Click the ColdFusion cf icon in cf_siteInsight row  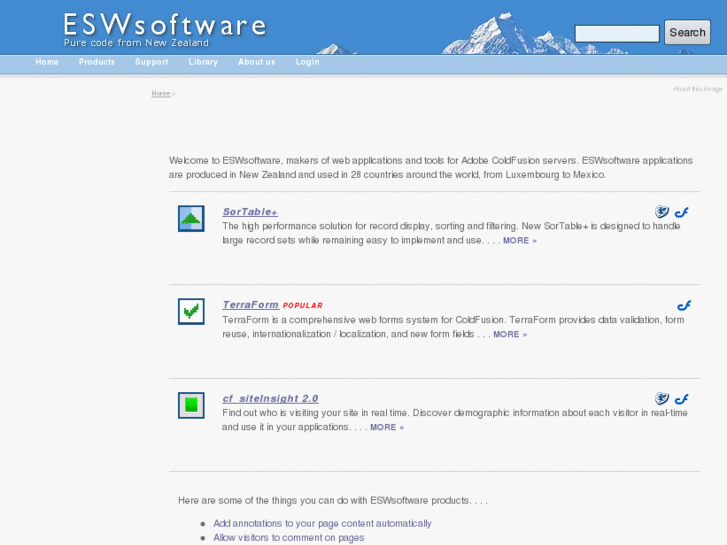pos(682,399)
